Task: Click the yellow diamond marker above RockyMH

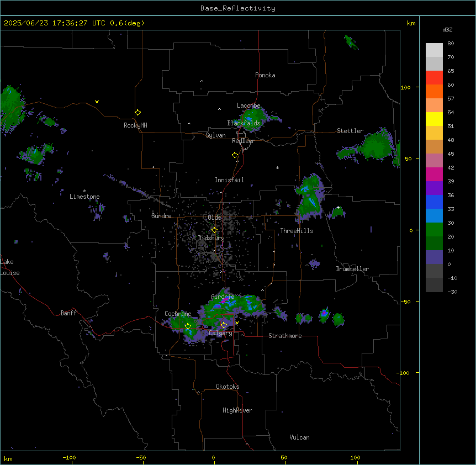Action: tap(137, 113)
